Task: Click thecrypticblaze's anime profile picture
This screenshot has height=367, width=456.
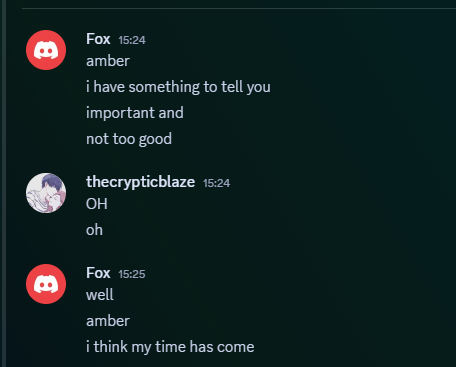Action: coord(46,193)
